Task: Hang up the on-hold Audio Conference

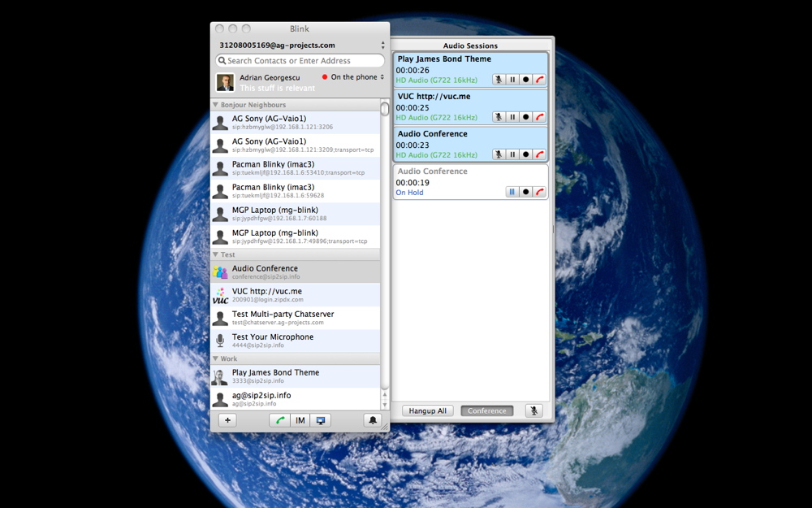Action: 540,192
